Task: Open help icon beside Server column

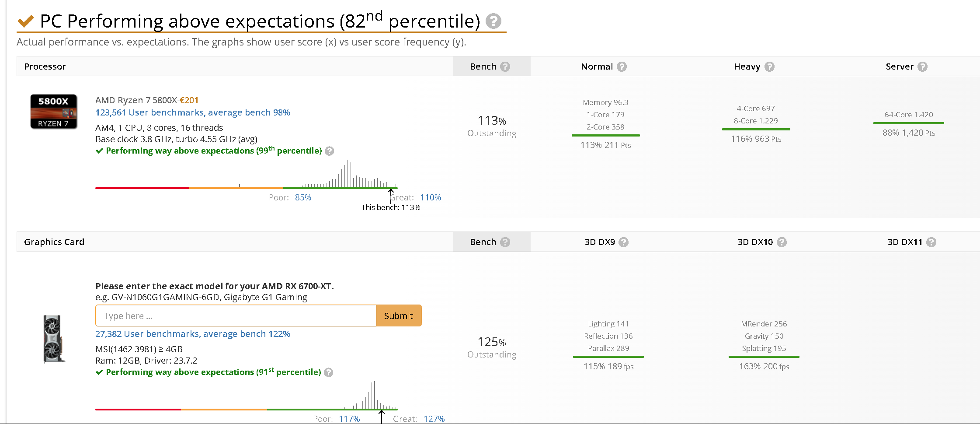Action: (x=922, y=67)
